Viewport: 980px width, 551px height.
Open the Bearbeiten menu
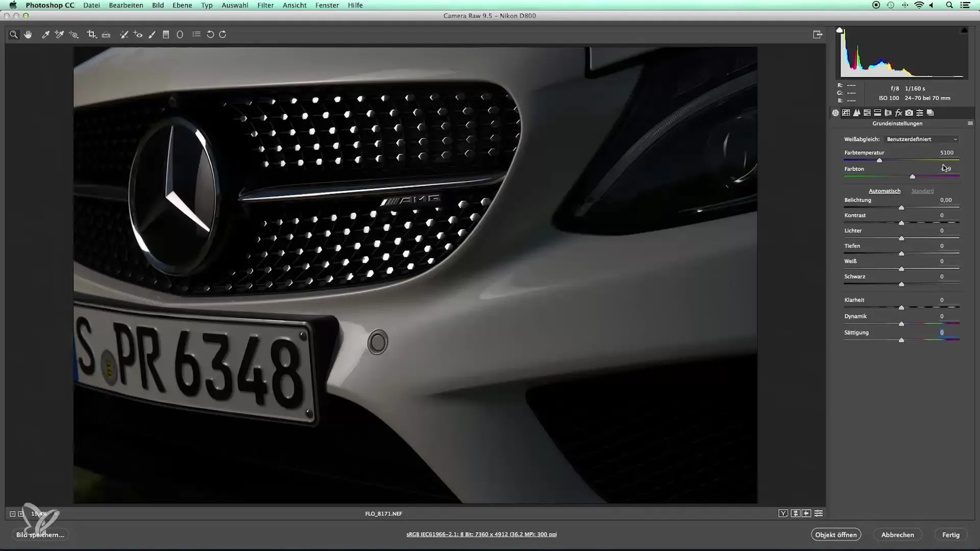(x=126, y=5)
